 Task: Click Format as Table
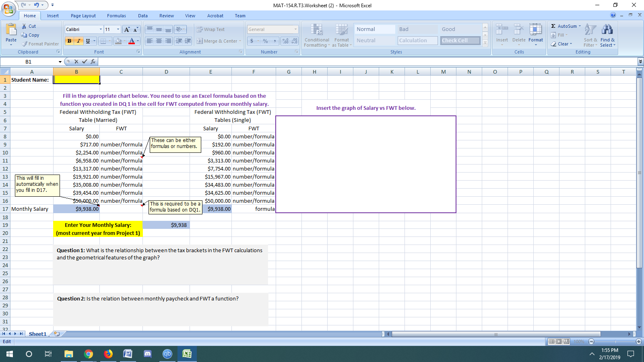click(x=342, y=36)
